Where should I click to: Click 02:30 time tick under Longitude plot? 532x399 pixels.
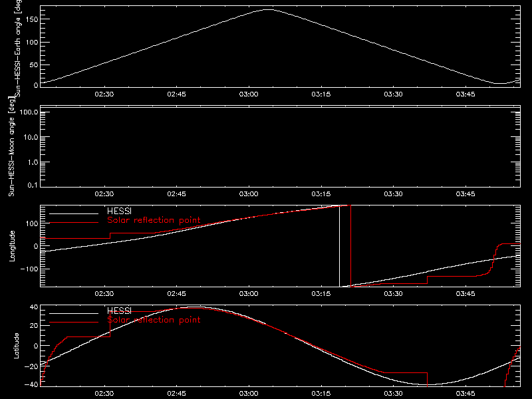pyautogui.click(x=104, y=293)
